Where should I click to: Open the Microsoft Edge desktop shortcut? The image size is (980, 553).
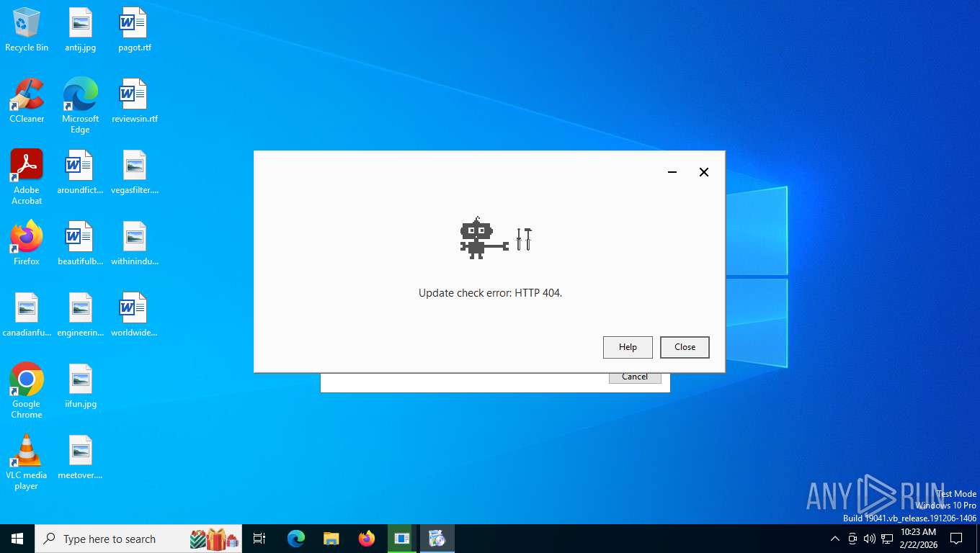pos(80,105)
